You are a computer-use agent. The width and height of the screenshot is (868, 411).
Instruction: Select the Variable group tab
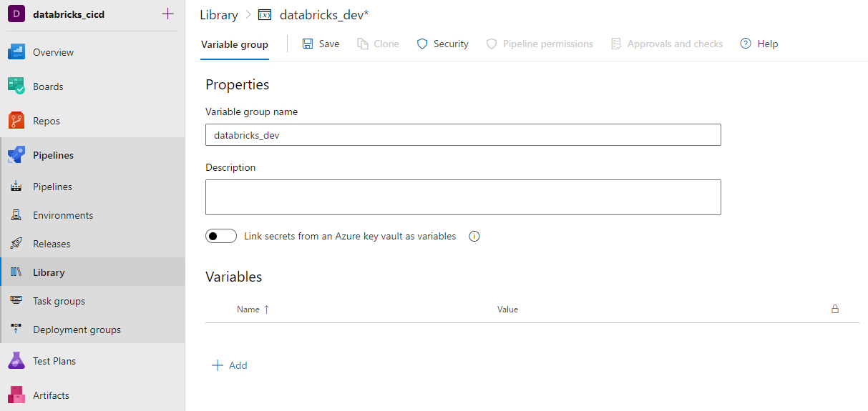point(235,44)
